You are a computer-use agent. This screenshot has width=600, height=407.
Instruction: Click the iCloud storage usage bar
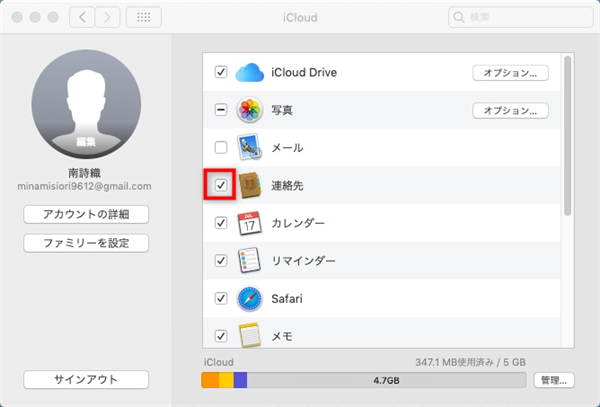pyautogui.click(x=364, y=380)
